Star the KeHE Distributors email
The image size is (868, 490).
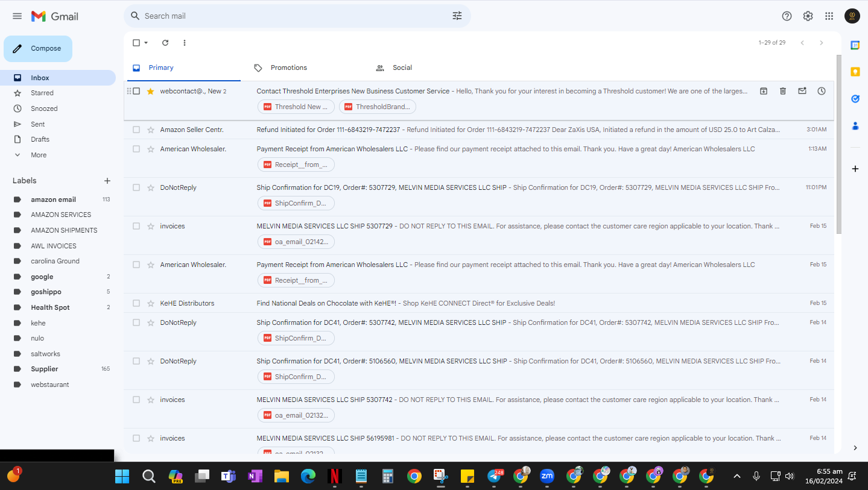point(151,303)
